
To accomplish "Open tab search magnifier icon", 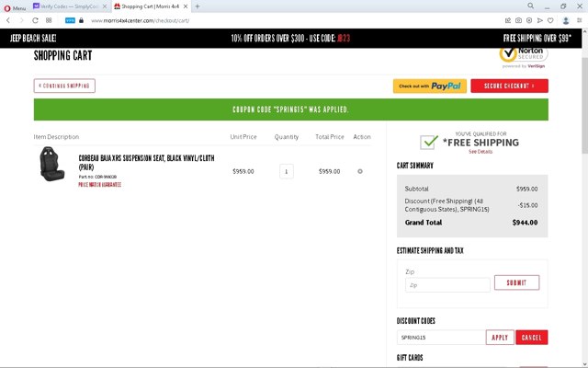I will (x=531, y=6).
